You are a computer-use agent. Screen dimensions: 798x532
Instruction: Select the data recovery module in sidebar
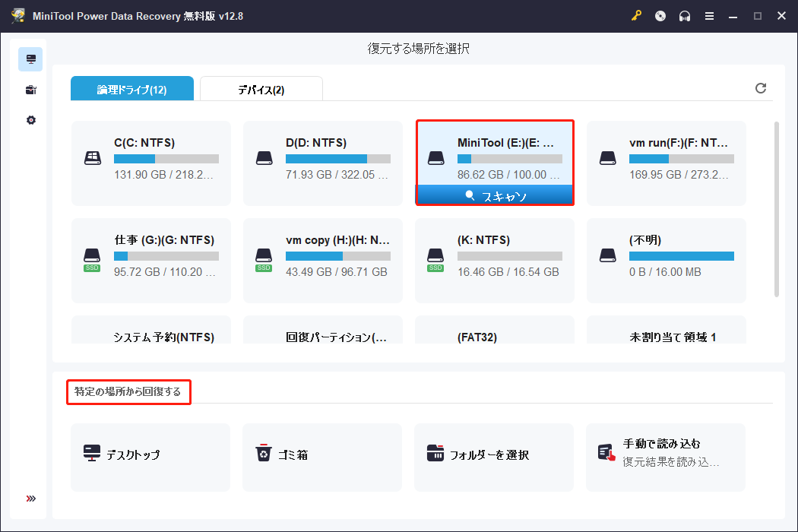(x=30, y=59)
